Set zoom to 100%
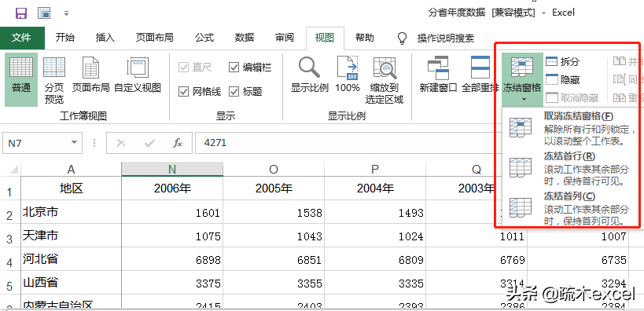The height and width of the screenshot is (311, 644). (x=348, y=75)
